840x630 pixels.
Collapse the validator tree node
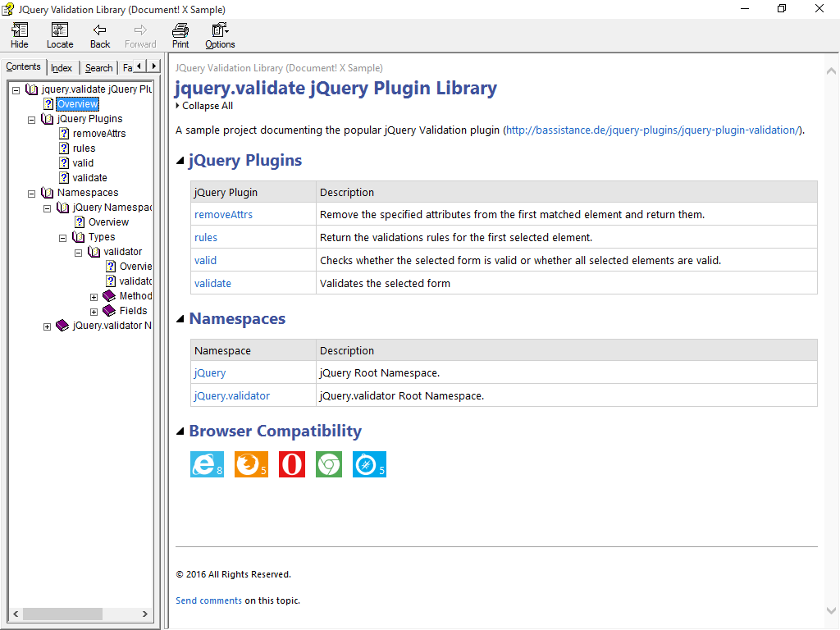coord(78,253)
